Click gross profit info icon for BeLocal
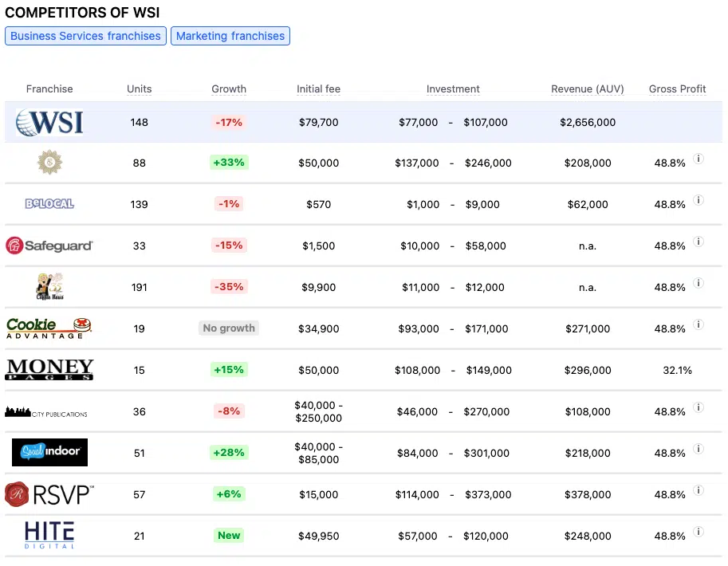Screen dimensions: 728x566 click(698, 200)
